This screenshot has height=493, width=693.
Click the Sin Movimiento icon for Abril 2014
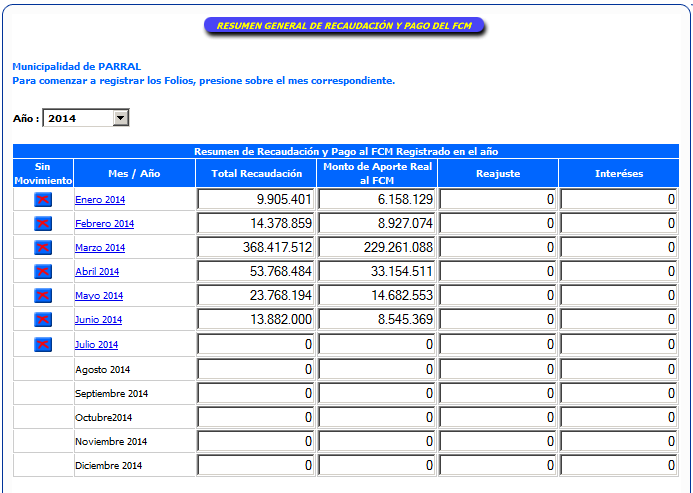pos(43,271)
